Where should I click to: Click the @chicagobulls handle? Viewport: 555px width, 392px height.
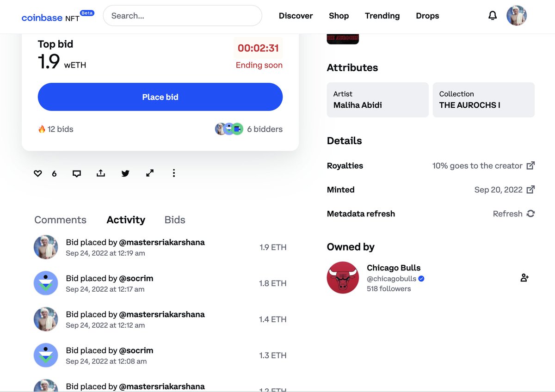(x=391, y=279)
